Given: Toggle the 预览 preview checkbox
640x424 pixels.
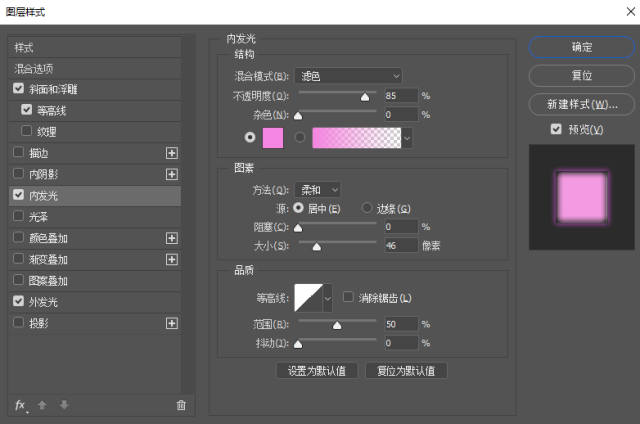Looking at the screenshot, I should (556, 129).
